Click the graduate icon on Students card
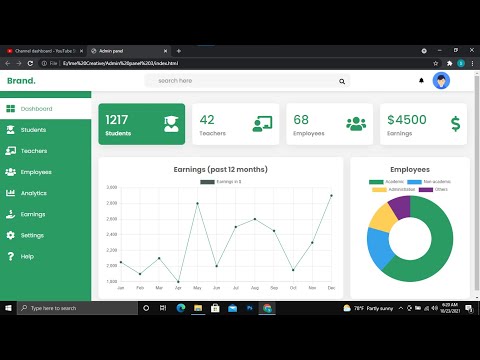 pyautogui.click(x=171, y=124)
